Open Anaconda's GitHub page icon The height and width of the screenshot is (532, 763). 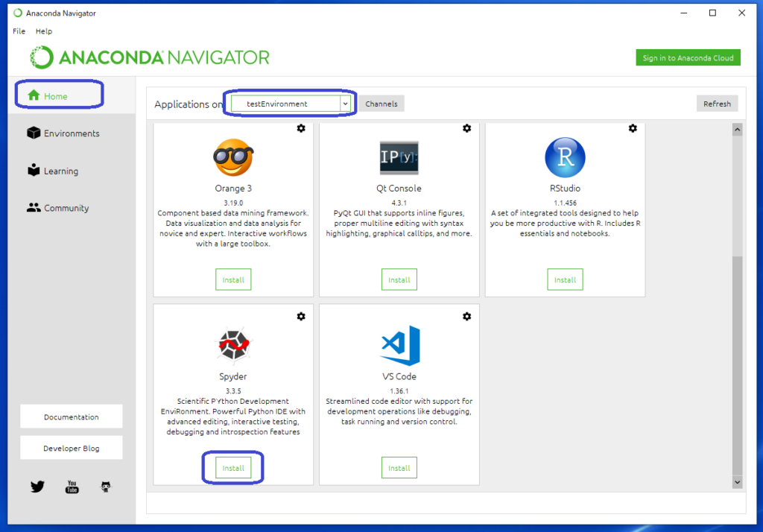click(106, 487)
